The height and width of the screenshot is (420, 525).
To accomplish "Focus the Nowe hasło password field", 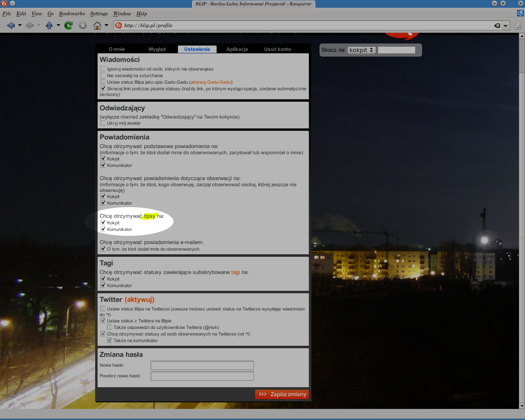I will tap(202, 365).
